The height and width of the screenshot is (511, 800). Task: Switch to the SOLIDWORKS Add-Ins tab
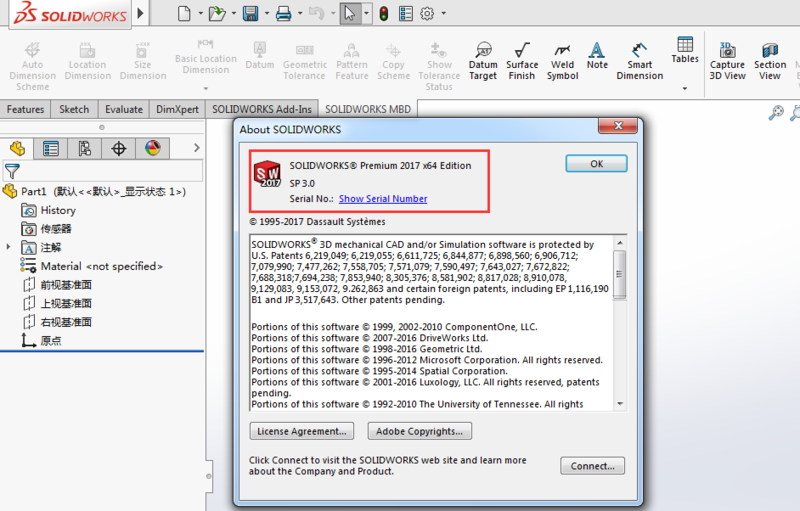[262, 109]
